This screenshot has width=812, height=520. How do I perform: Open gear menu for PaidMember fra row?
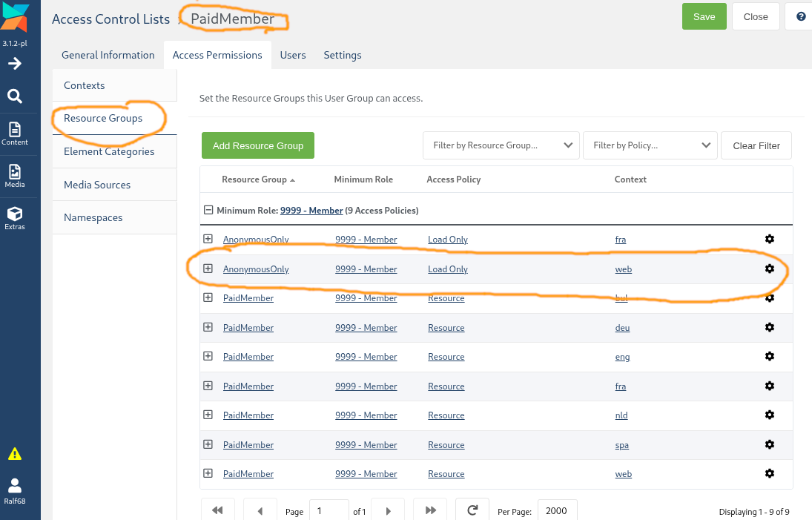coord(770,385)
